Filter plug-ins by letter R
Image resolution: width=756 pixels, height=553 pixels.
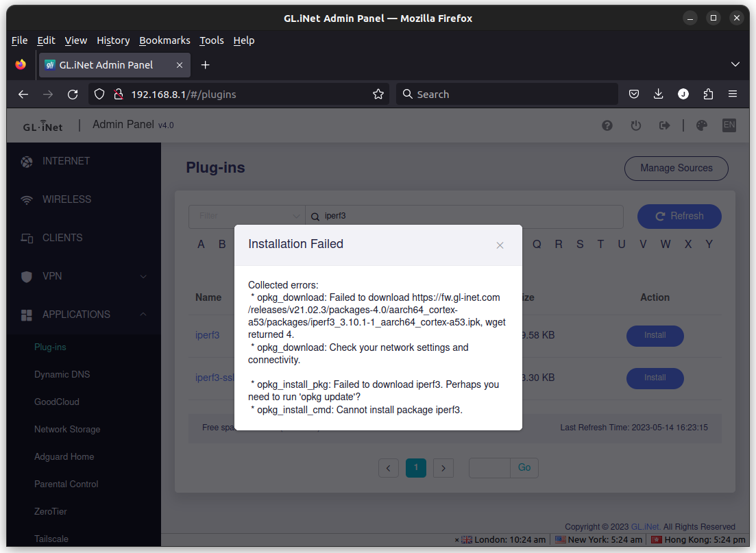[x=559, y=245]
